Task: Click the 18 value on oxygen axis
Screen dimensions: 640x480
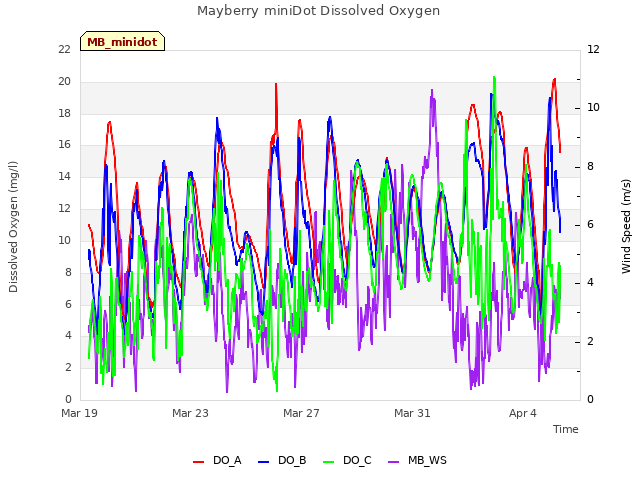Action: [x=64, y=113]
